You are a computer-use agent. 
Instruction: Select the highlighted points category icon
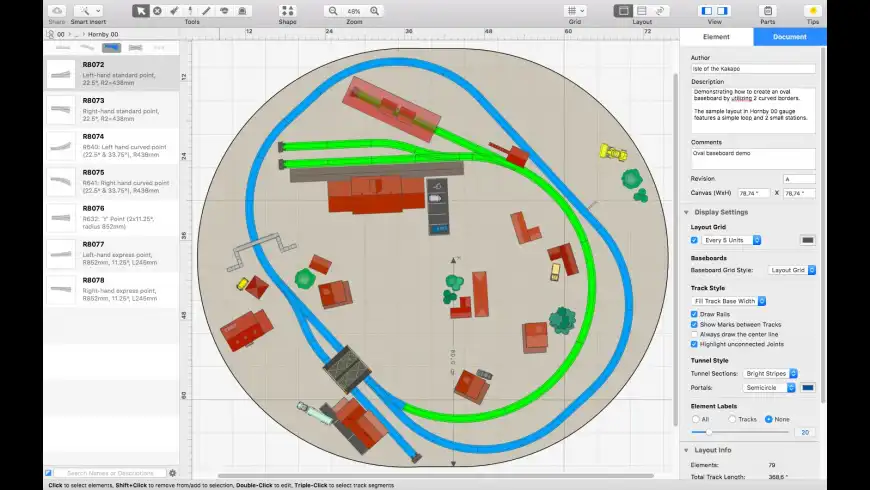tap(112, 48)
